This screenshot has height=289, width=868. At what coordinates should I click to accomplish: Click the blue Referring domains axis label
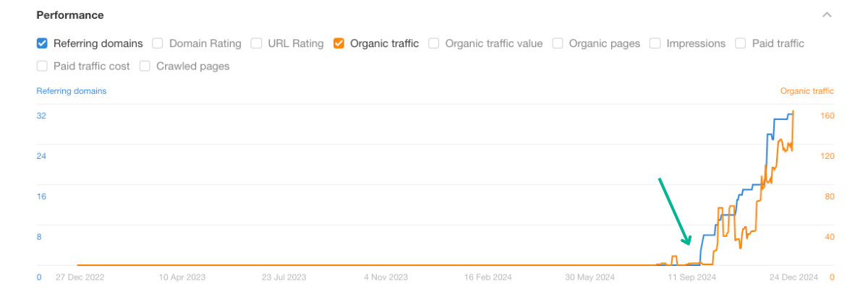(x=71, y=91)
